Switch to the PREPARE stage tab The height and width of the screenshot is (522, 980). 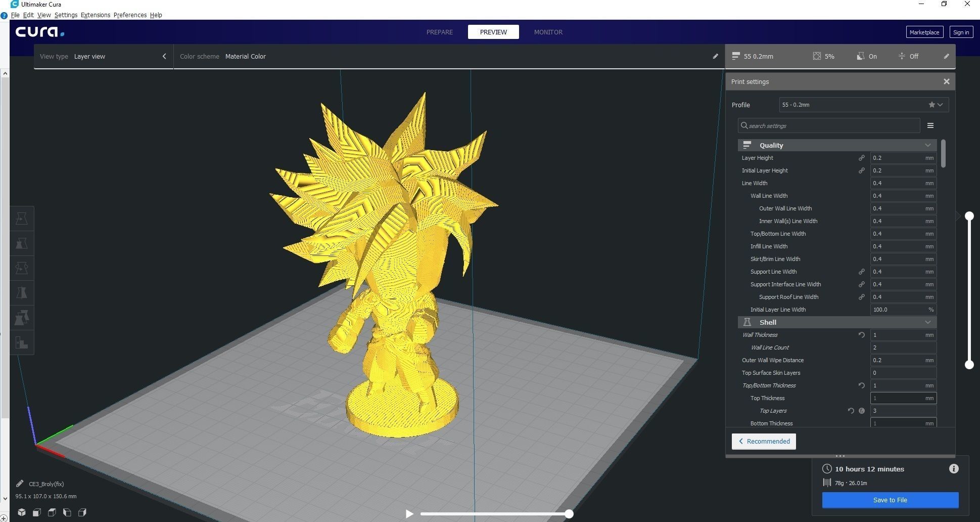tap(439, 32)
